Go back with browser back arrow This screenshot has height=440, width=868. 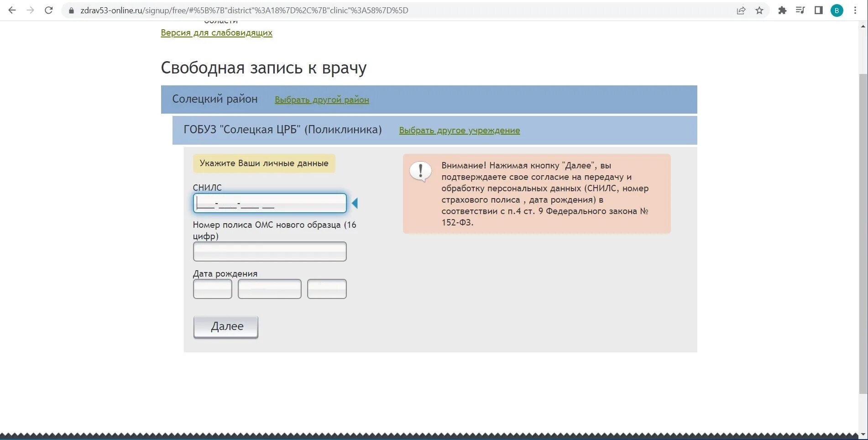click(12, 10)
